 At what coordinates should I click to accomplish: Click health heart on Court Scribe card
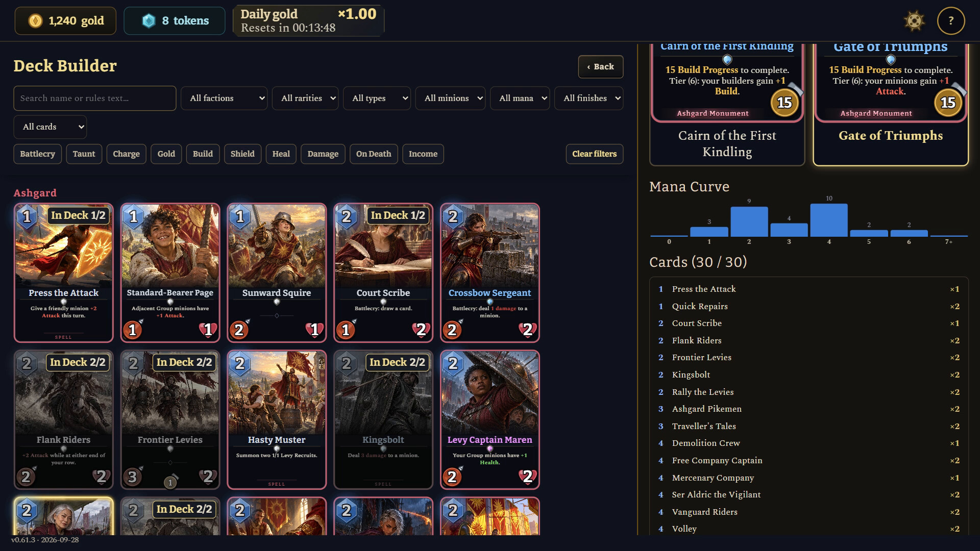click(x=421, y=330)
